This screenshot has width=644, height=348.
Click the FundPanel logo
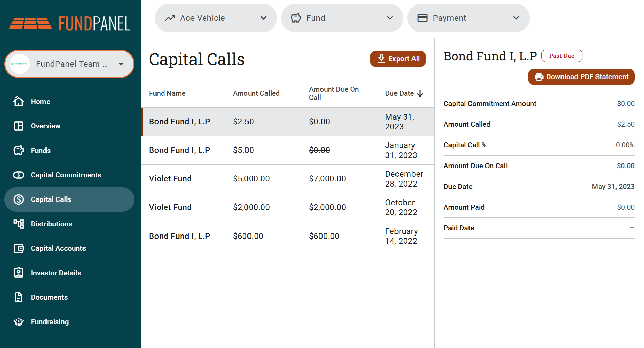[70, 23]
